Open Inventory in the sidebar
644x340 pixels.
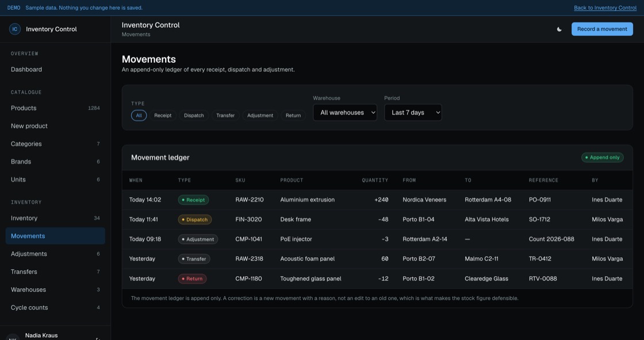(55, 218)
